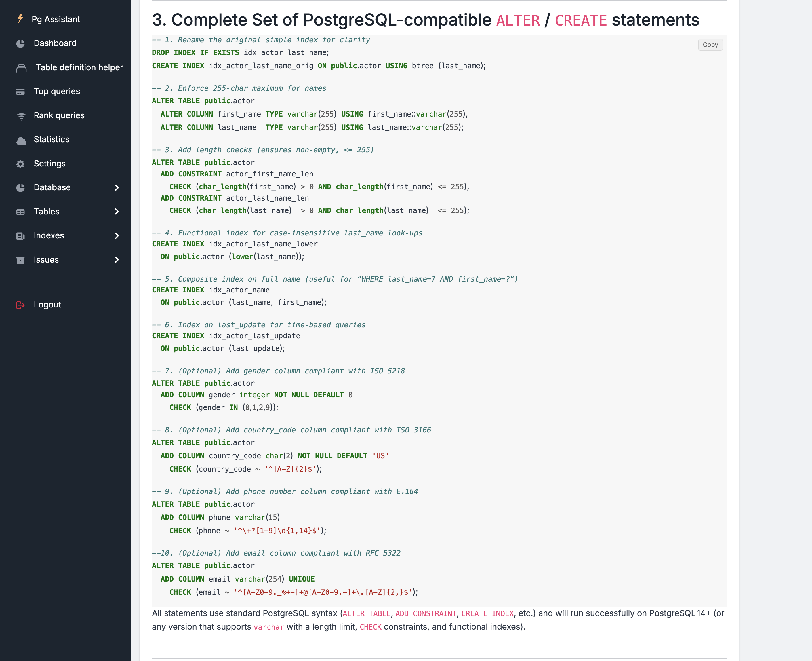The width and height of the screenshot is (812, 661).
Task: Click the red Logout icon
Action: [x=20, y=305]
